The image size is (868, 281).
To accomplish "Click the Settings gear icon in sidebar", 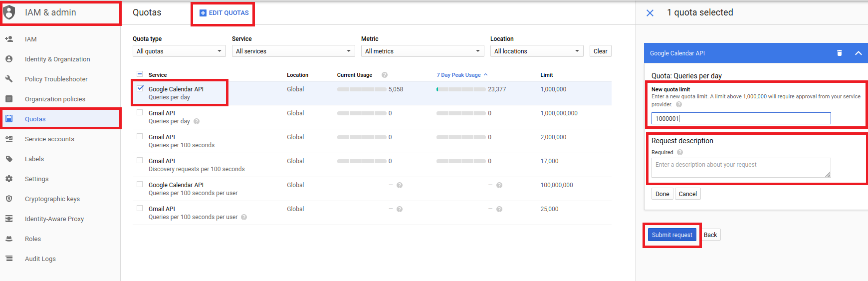I will click(9, 179).
